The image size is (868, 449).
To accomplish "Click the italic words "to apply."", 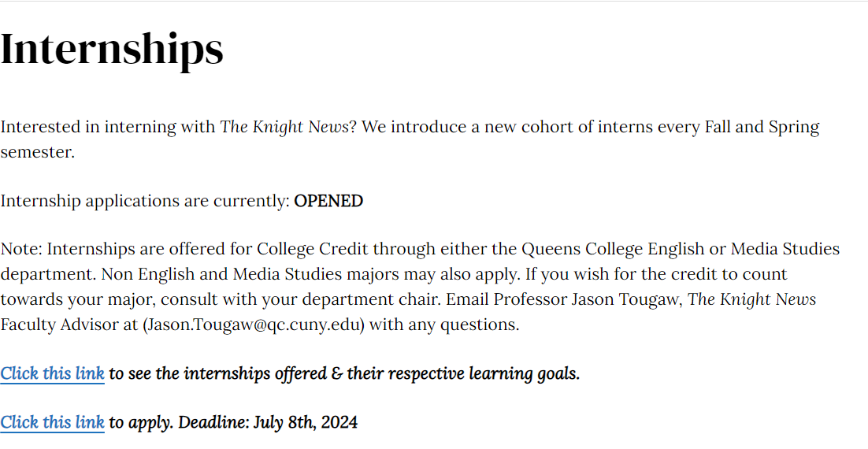I will (x=141, y=422).
